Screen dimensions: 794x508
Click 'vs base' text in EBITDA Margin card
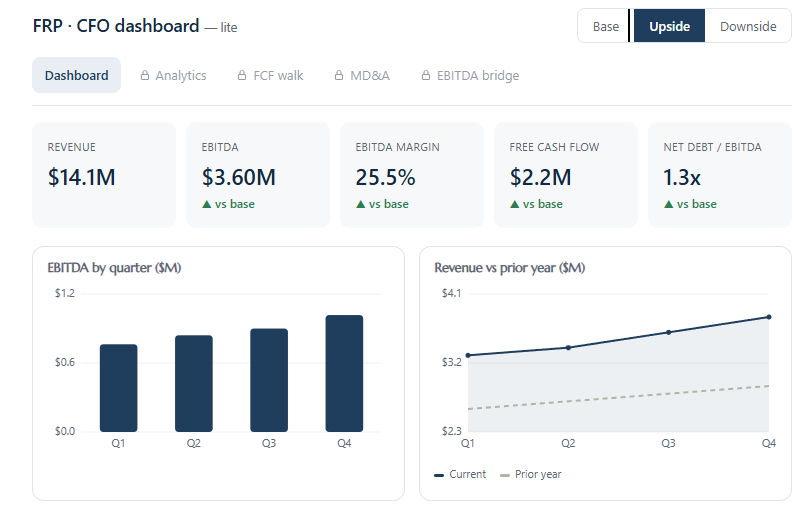[388, 204]
